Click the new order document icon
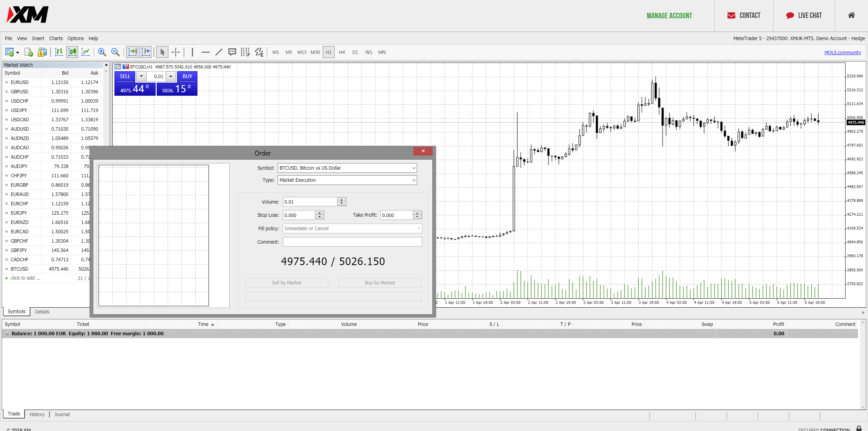The image size is (868, 431). point(29,52)
